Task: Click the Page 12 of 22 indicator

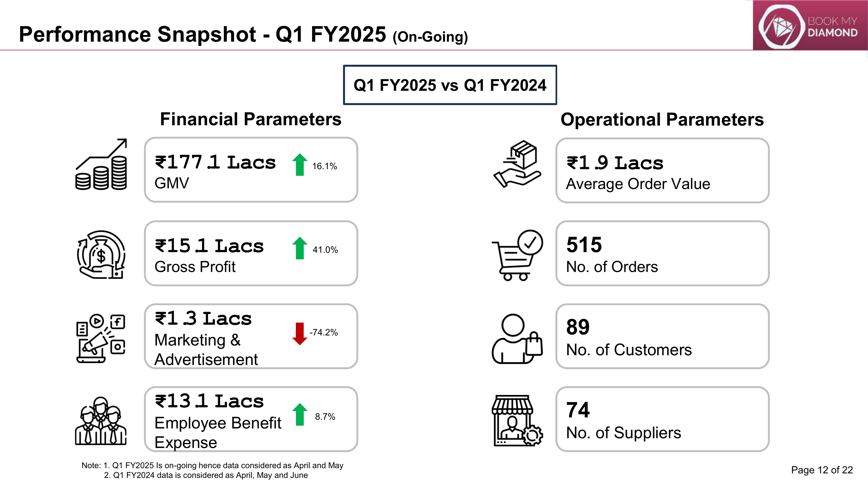Action: tap(822, 470)
